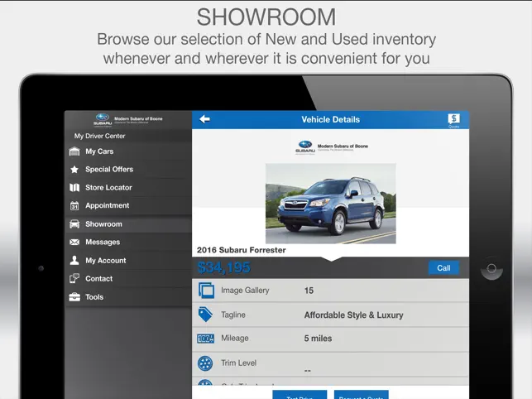
Task: Click the Trim Level row label
Action: tap(239, 363)
